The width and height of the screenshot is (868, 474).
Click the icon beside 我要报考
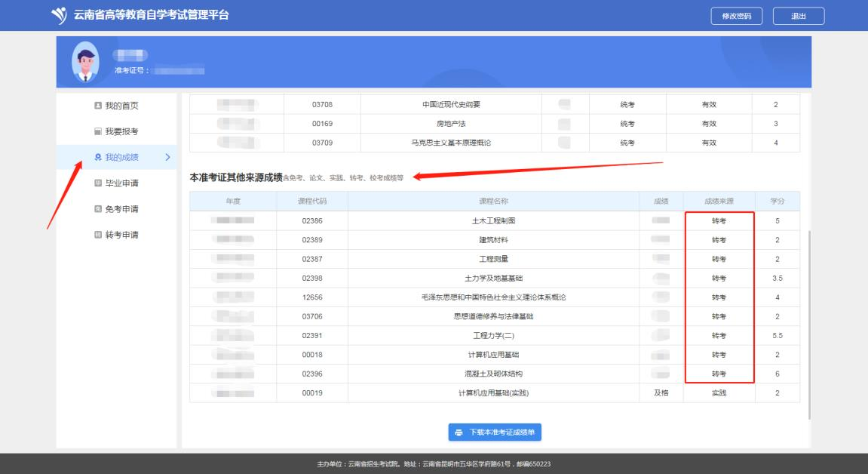(x=97, y=131)
